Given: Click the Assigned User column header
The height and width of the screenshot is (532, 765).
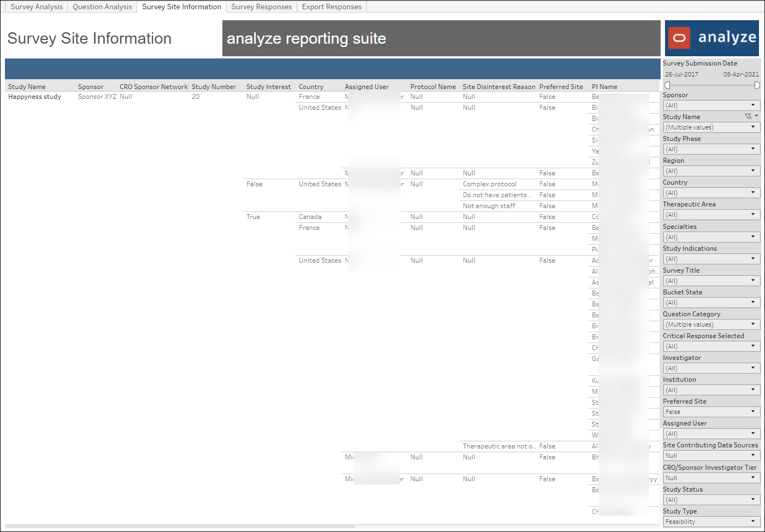Looking at the screenshot, I should coord(367,87).
